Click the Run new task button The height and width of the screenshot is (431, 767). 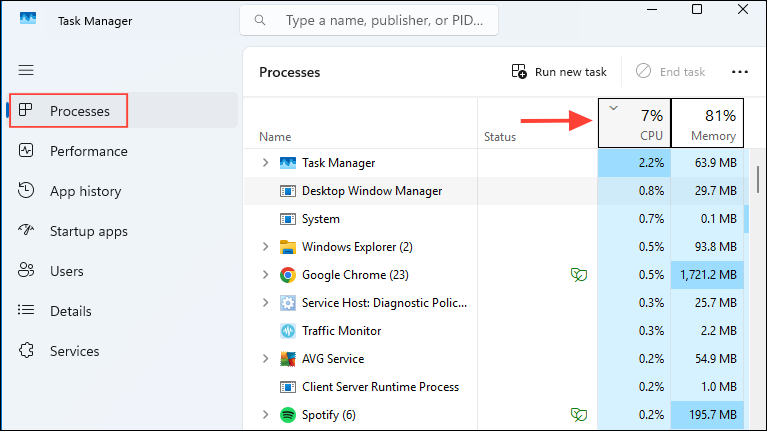click(559, 72)
